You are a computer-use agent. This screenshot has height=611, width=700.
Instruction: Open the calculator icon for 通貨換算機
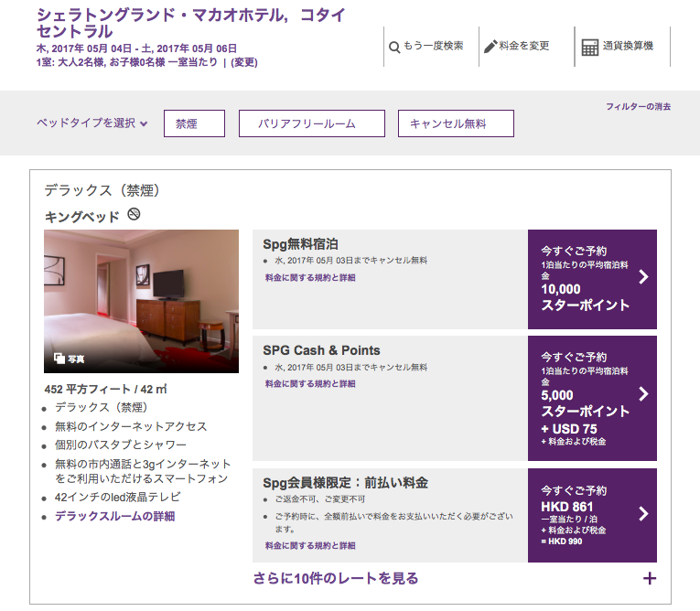coord(589,48)
